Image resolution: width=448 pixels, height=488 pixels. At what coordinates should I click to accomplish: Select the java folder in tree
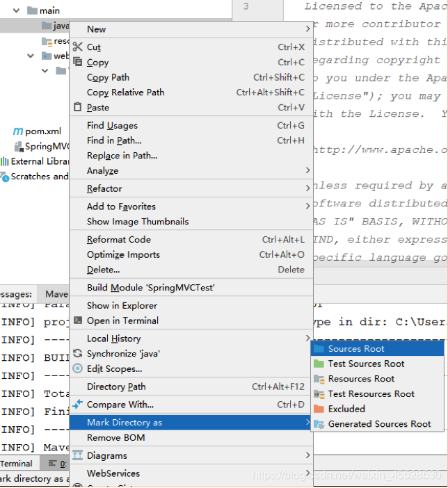pyautogui.click(x=56, y=26)
